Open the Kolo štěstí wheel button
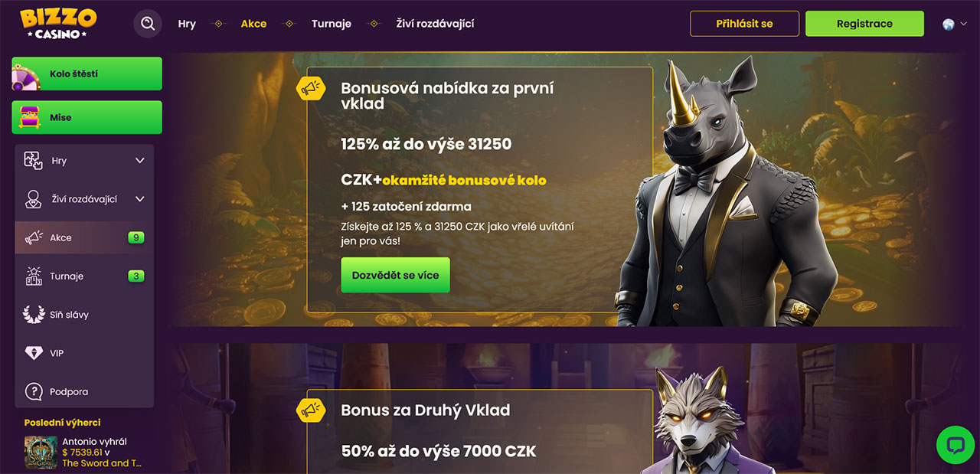The width and height of the screenshot is (980, 474). point(87,74)
